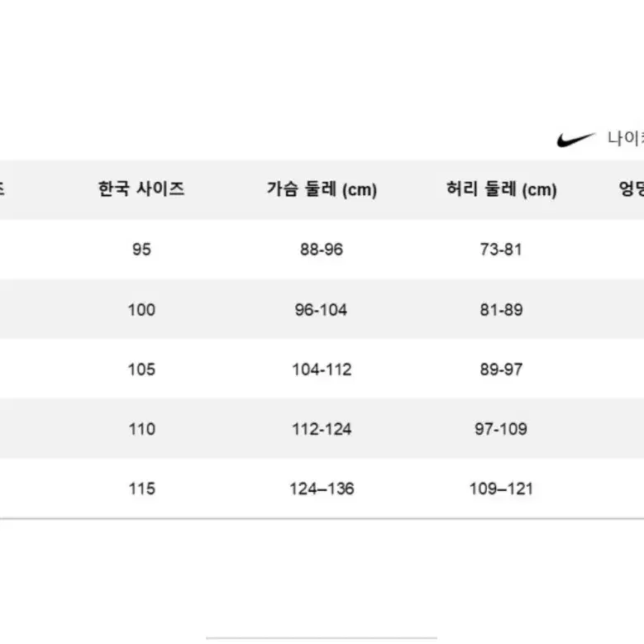Viewport: 644px width, 644px height.
Task: Select chest measurement 124–136 cell
Action: point(322,489)
